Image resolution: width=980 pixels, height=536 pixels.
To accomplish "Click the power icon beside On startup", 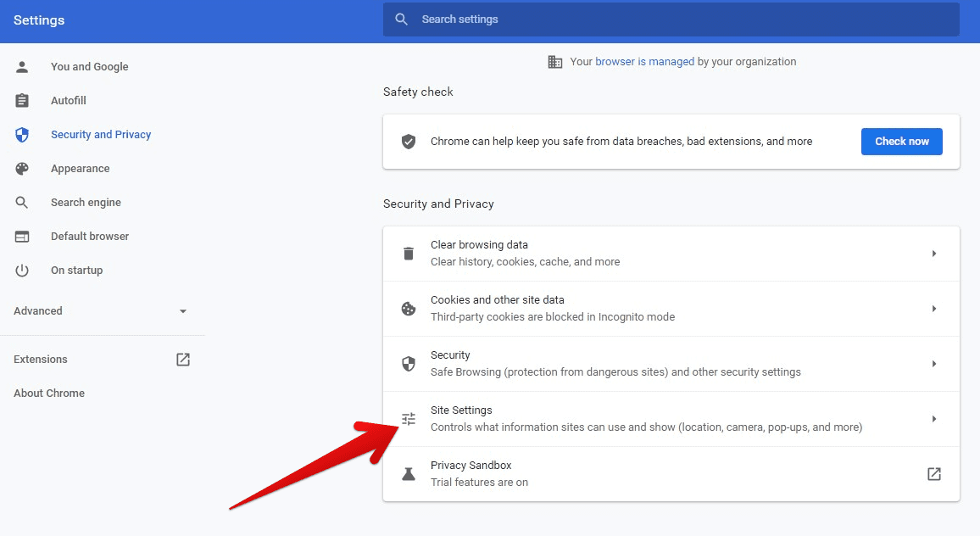I will 22,271.
